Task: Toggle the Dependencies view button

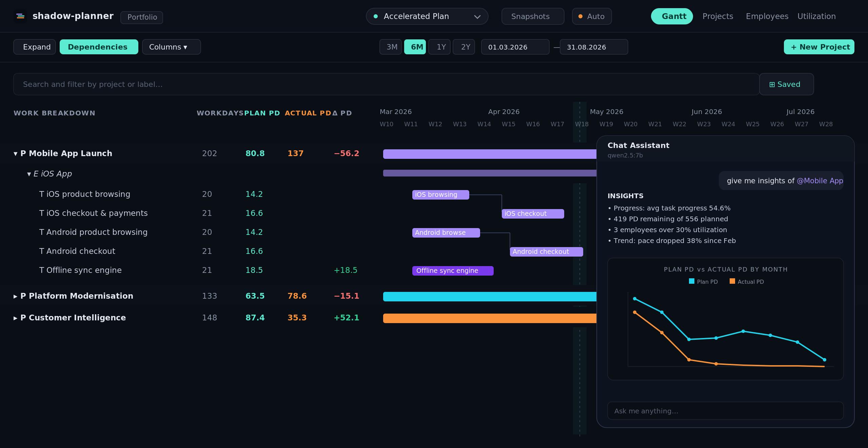Action: tap(99, 47)
